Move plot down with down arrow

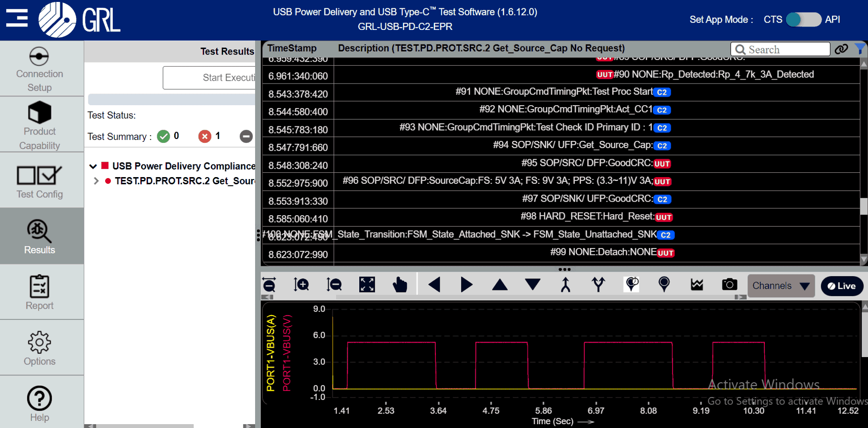[x=533, y=285]
